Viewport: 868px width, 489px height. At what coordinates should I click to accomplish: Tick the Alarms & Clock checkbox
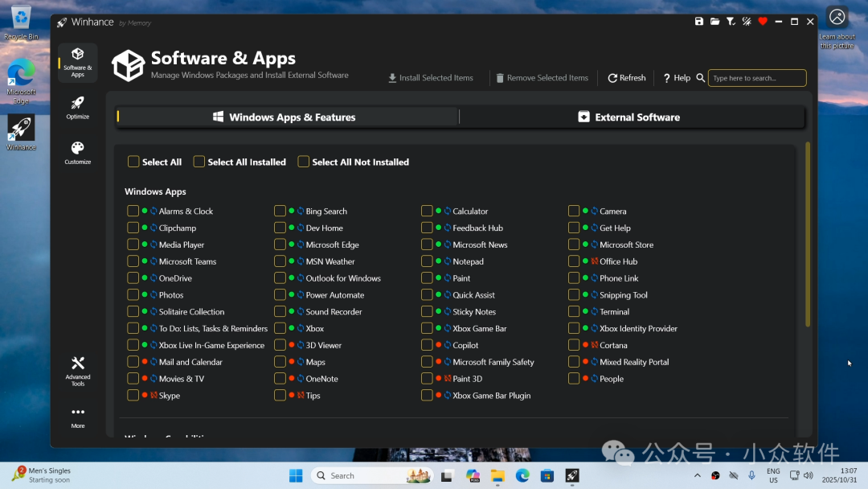[x=133, y=211]
